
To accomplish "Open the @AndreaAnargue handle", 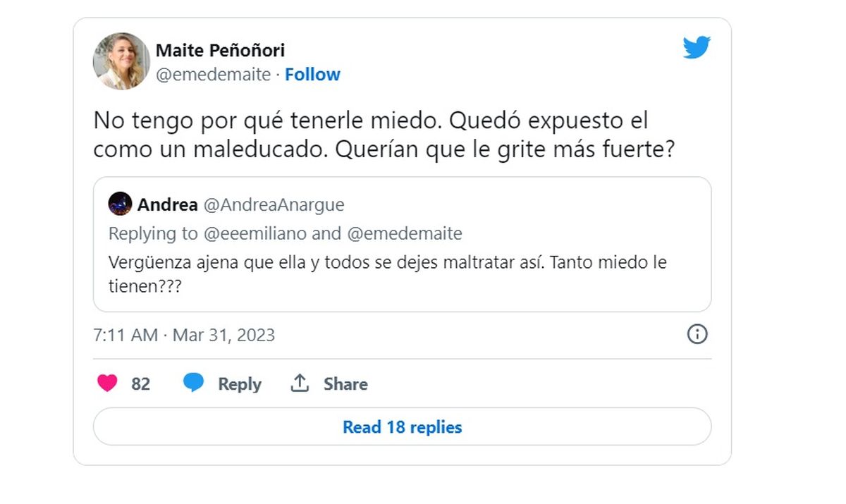I will (x=274, y=205).
